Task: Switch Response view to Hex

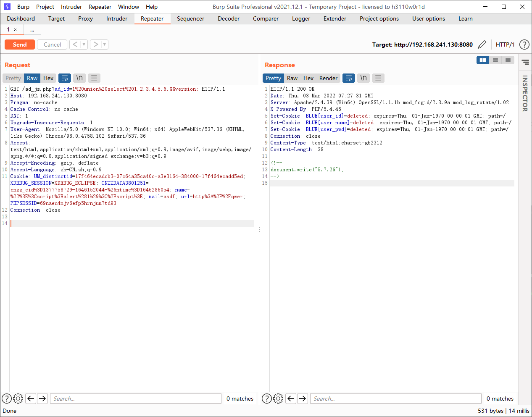Action: point(308,78)
